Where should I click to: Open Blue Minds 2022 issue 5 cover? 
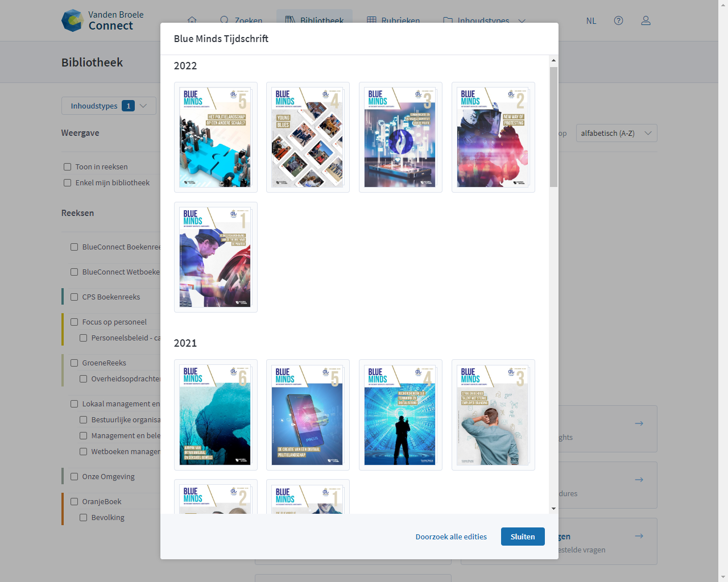[216, 137]
